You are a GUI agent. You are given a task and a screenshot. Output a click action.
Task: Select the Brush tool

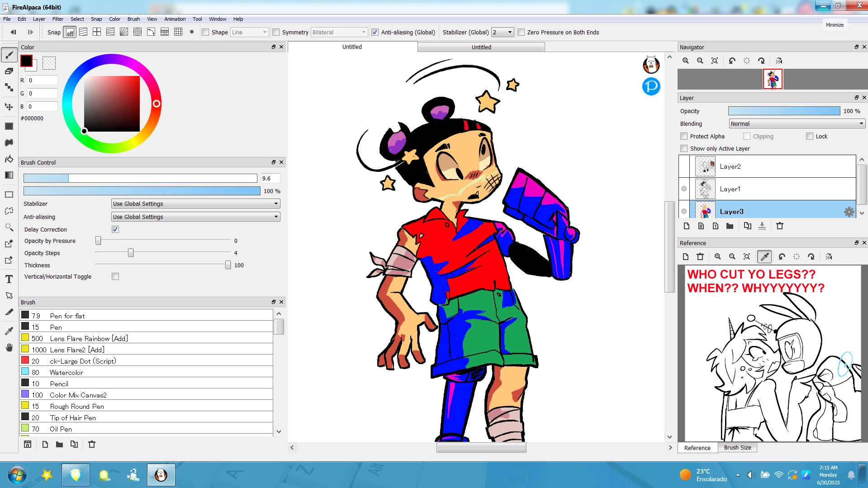(9, 55)
